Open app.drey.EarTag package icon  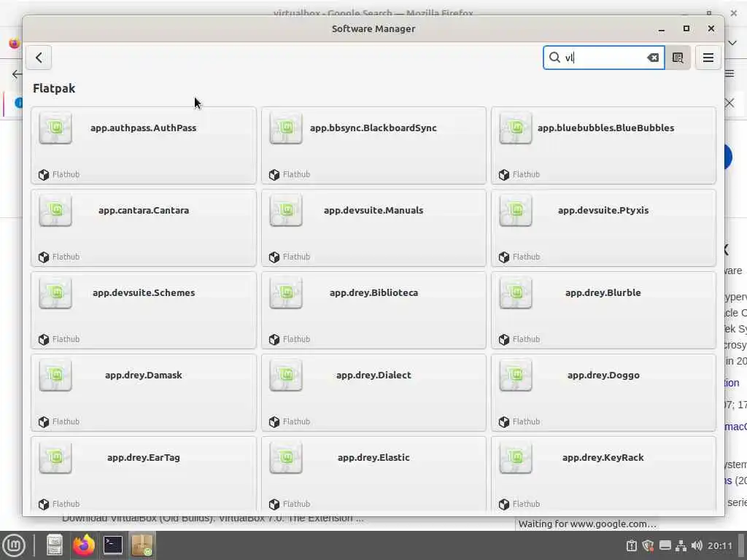55,457
